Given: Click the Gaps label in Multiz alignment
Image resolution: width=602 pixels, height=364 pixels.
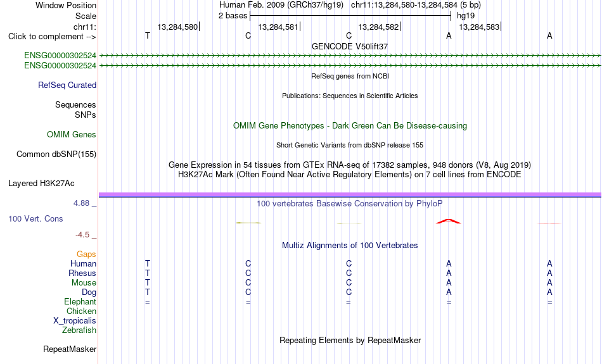Looking at the screenshot, I should tap(86, 254).
